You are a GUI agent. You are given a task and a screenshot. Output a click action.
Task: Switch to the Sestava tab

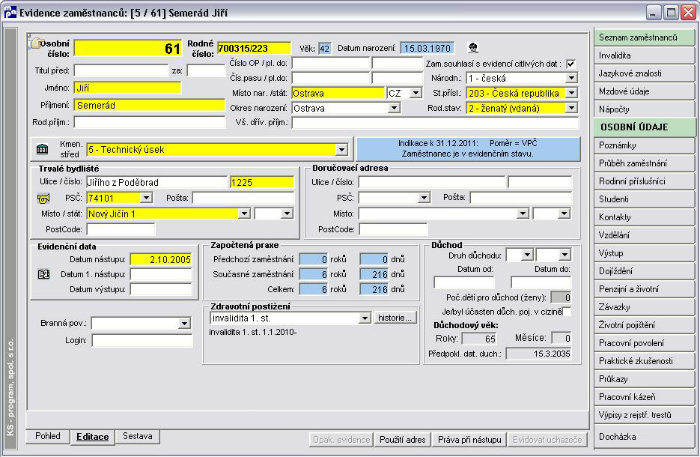tap(138, 436)
